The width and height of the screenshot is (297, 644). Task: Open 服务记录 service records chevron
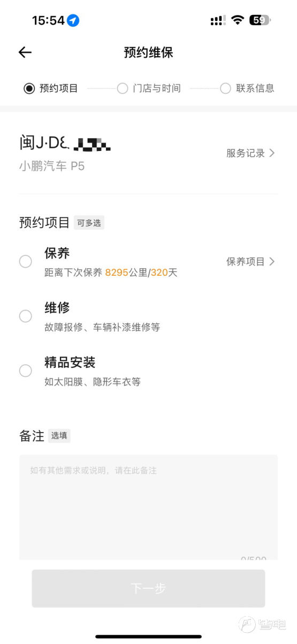coord(272,153)
